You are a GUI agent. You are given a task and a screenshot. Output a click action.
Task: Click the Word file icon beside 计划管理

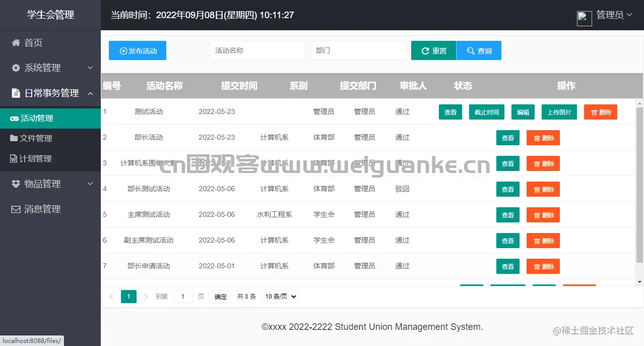[14, 158]
